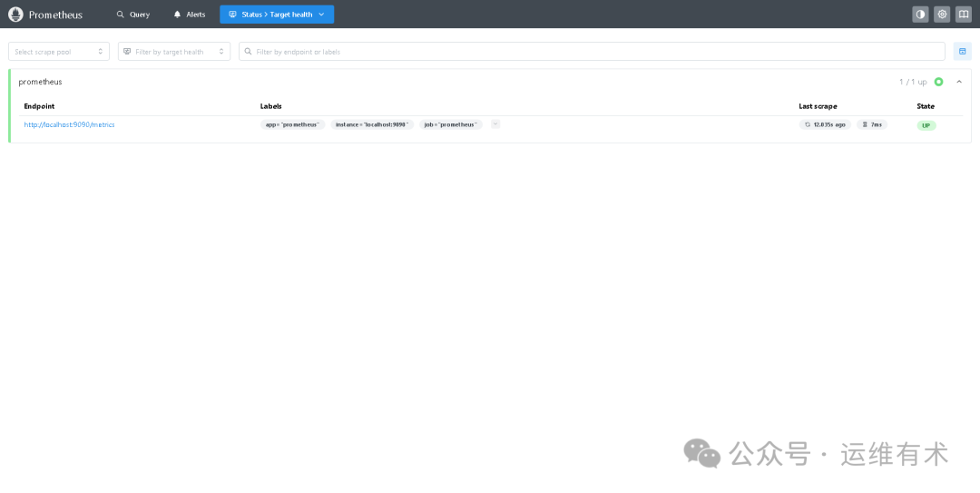Expand the labels chevron after job label
Screen dimensions: 980x493
[495, 123]
